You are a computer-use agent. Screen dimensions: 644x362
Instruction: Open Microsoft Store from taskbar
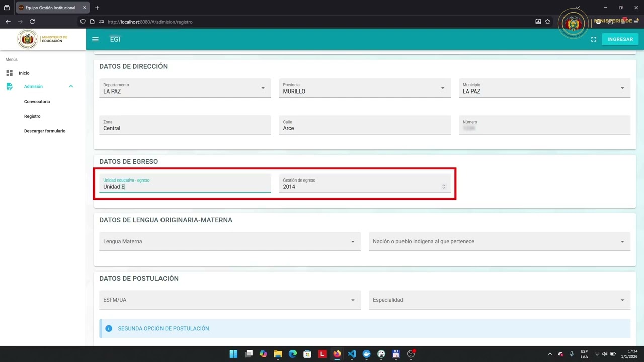(x=307, y=354)
